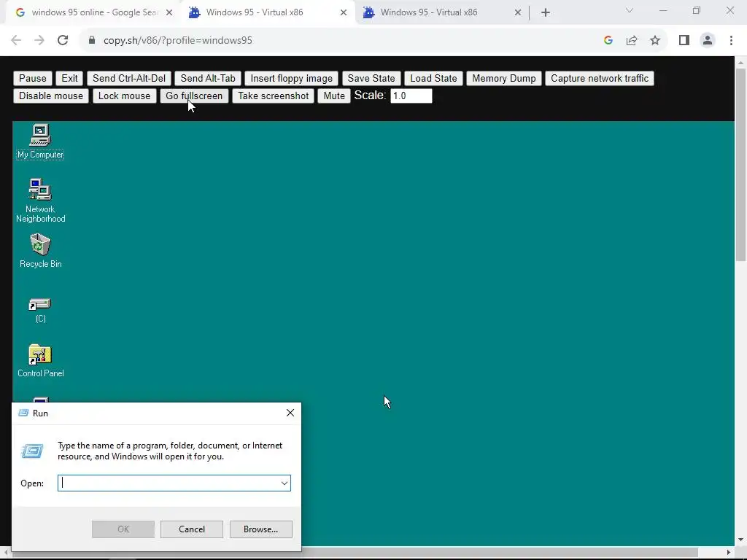747x560 pixels.
Task: Click the URL address bar text
Action: point(178,41)
